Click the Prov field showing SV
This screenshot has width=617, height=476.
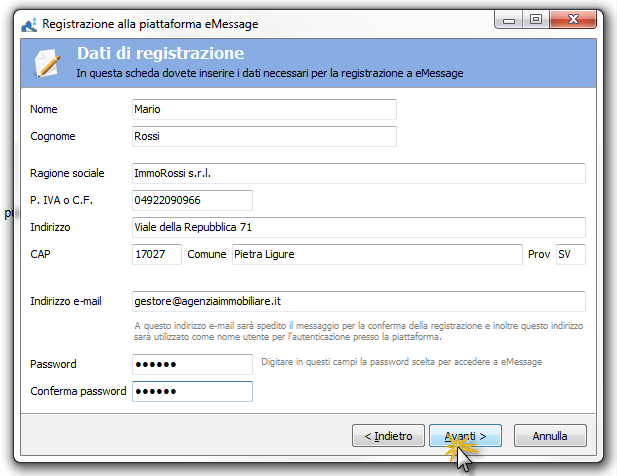point(571,254)
